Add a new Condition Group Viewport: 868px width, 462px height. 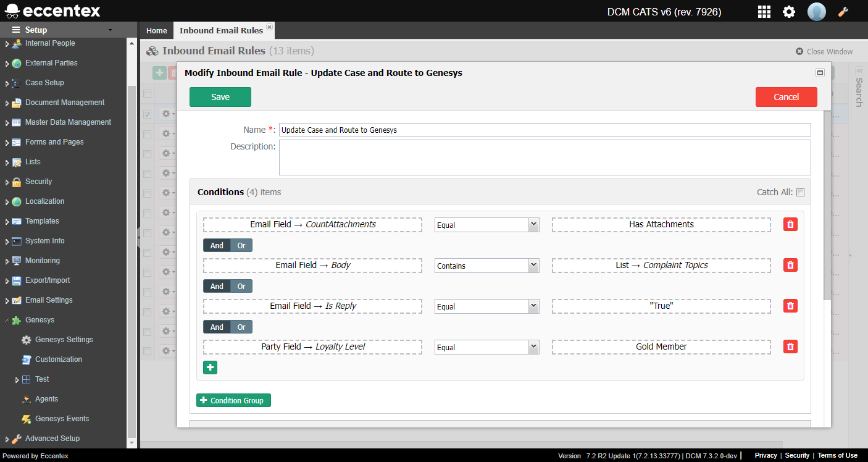(x=233, y=400)
